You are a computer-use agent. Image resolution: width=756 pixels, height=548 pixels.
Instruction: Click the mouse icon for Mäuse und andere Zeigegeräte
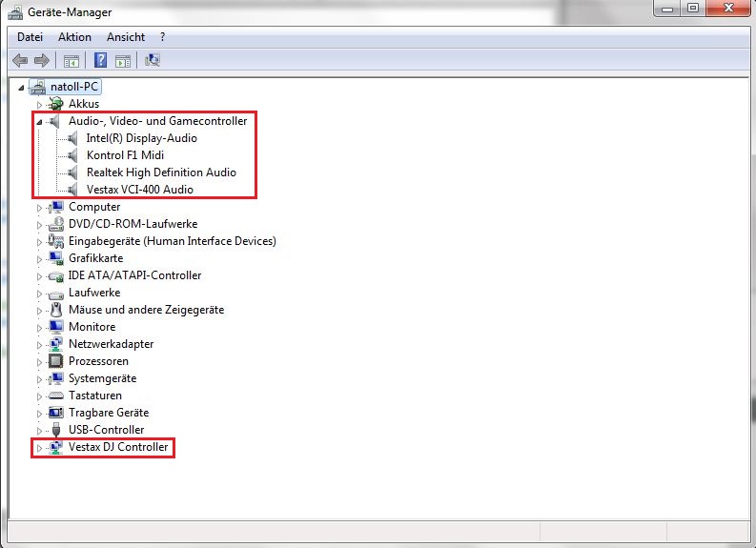[x=56, y=310]
